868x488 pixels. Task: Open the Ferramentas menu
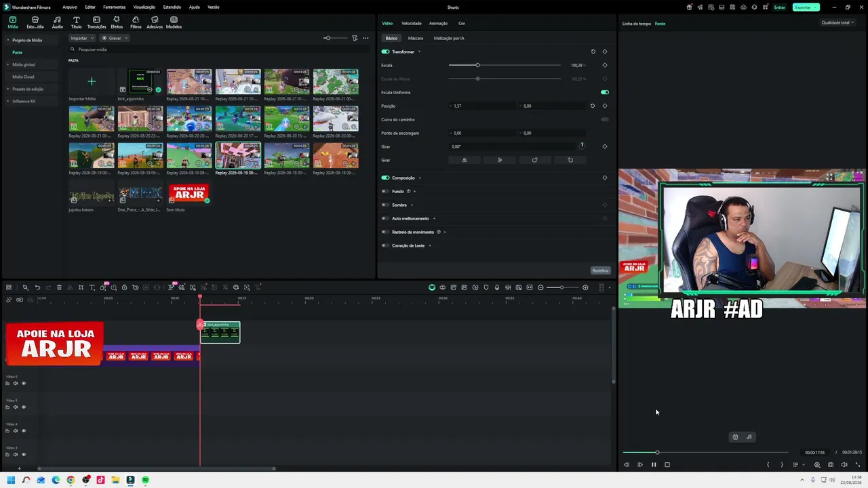114,7
